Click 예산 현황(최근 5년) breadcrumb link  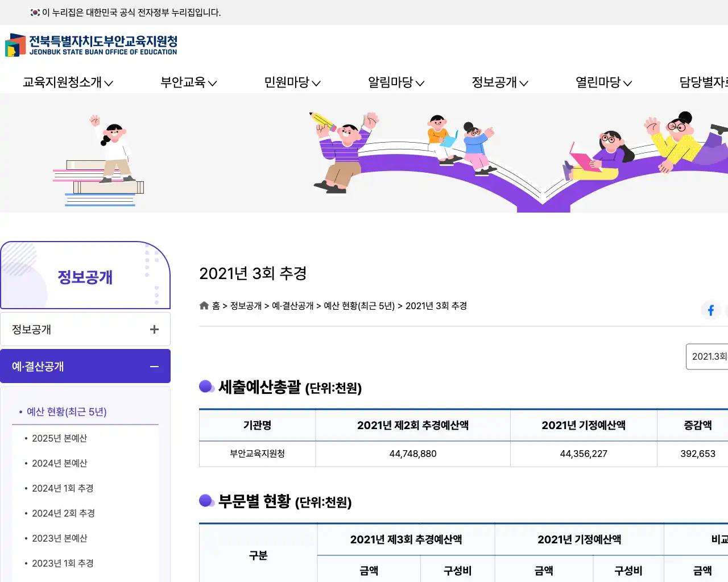(359, 306)
